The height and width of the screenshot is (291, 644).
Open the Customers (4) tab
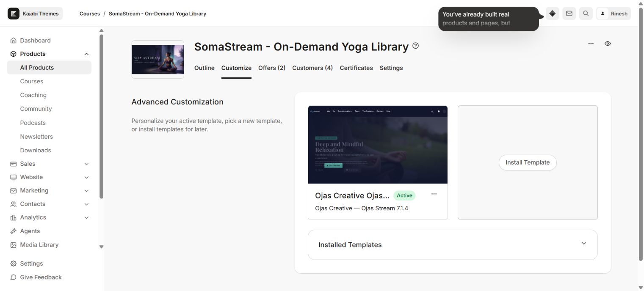click(312, 68)
